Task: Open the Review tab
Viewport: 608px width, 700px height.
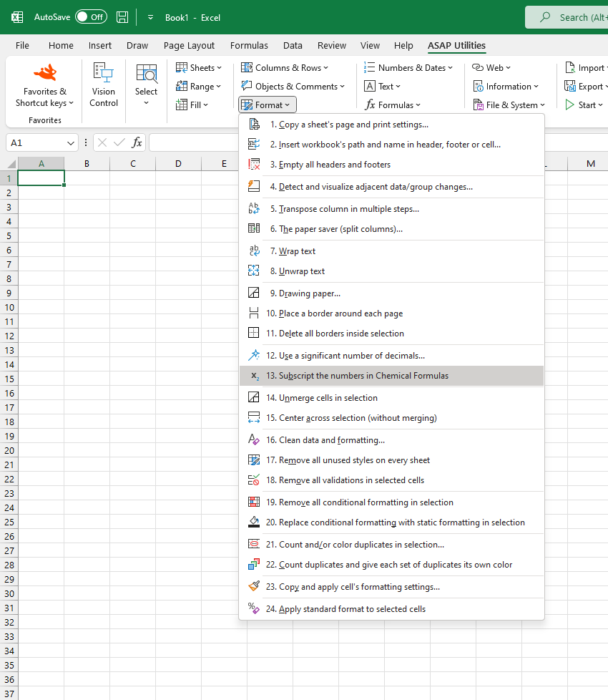Action: pyautogui.click(x=331, y=46)
